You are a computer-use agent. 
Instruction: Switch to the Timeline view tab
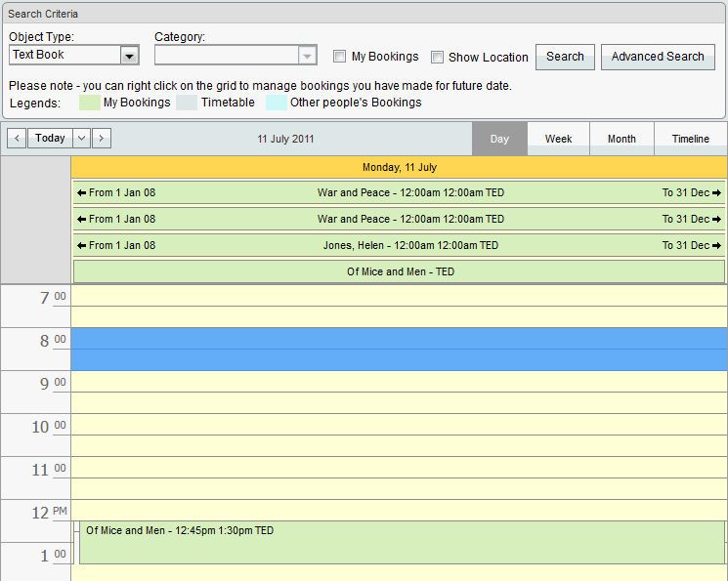click(691, 139)
